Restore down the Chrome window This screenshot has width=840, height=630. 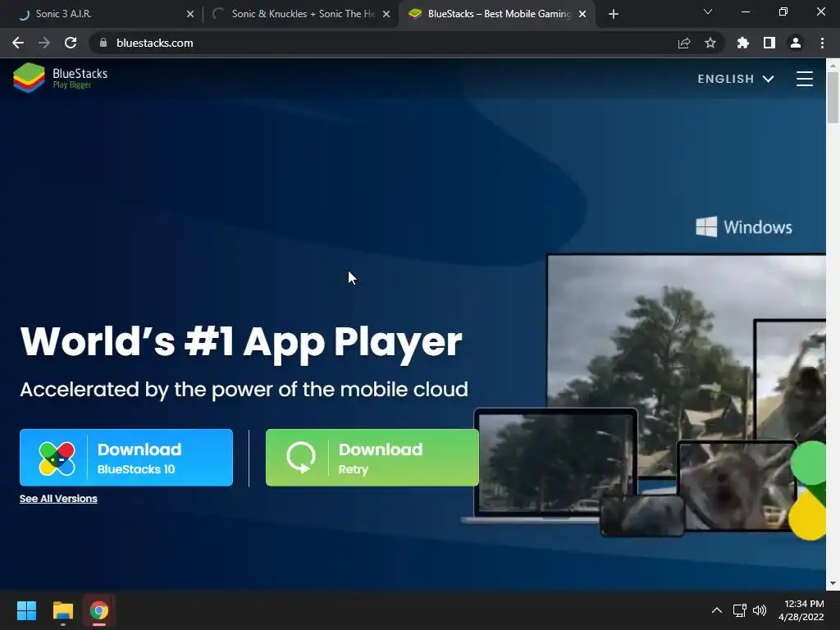[x=783, y=11]
